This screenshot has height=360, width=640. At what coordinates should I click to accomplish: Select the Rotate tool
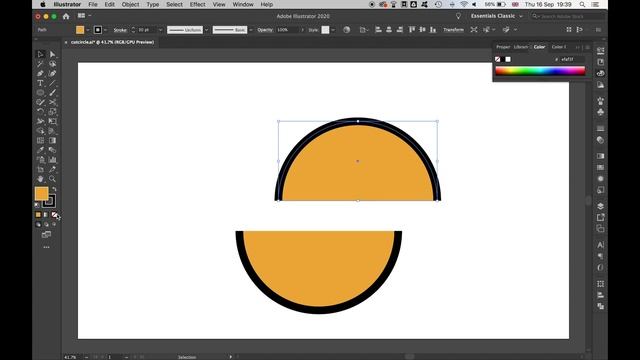40,112
